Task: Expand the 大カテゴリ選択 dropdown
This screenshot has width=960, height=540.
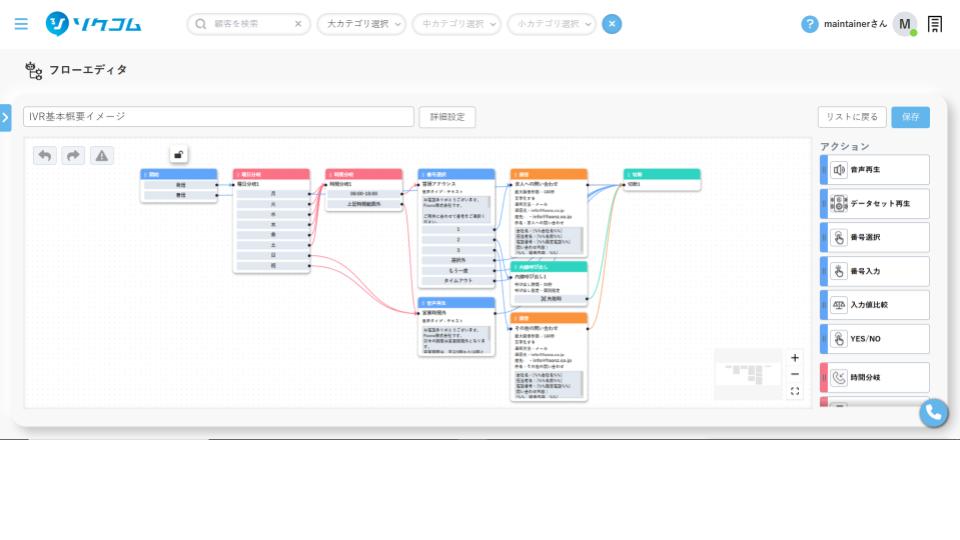Action: coord(361,24)
